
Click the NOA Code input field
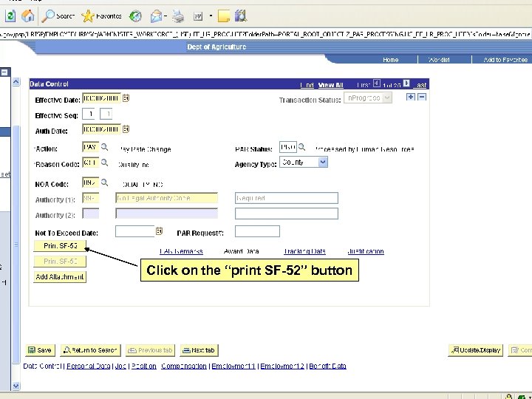point(91,183)
